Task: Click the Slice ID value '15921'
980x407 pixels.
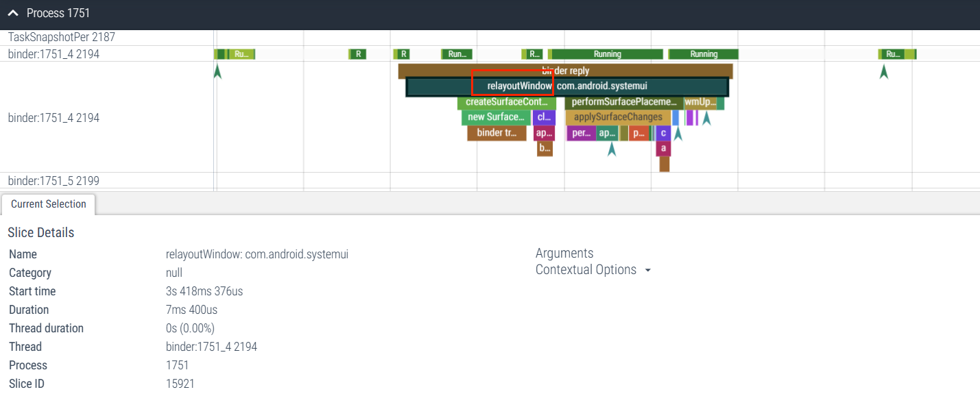Action: pyautogui.click(x=180, y=384)
